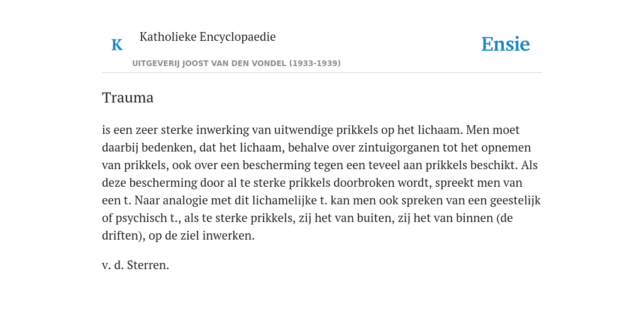Open the Ensie logo homepage link
The height and width of the screenshot is (322, 644).
(x=506, y=44)
